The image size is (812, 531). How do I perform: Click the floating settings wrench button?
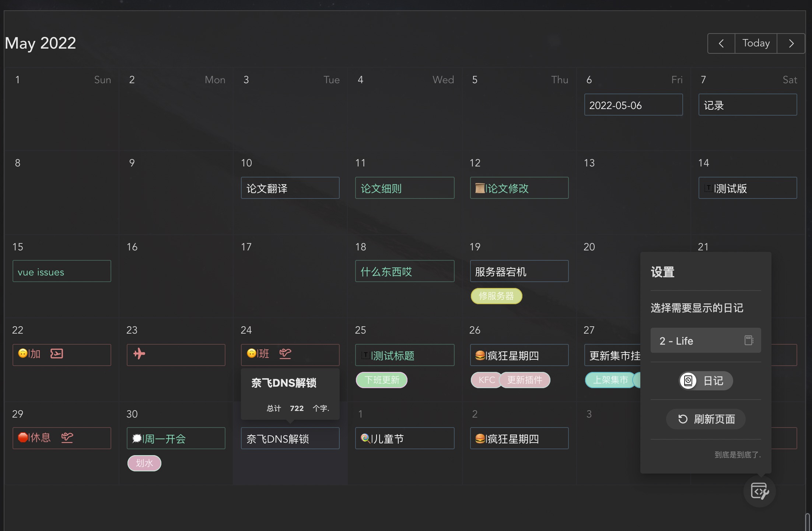click(759, 491)
